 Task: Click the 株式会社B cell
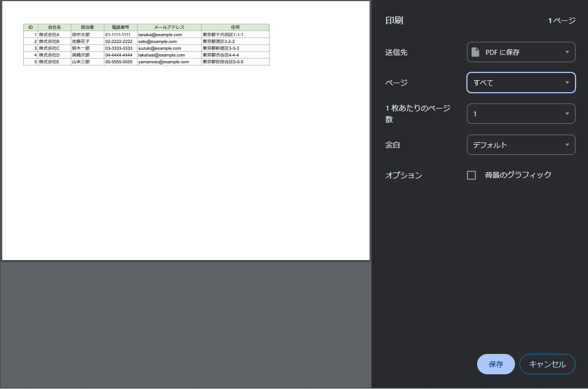pos(54,41)
